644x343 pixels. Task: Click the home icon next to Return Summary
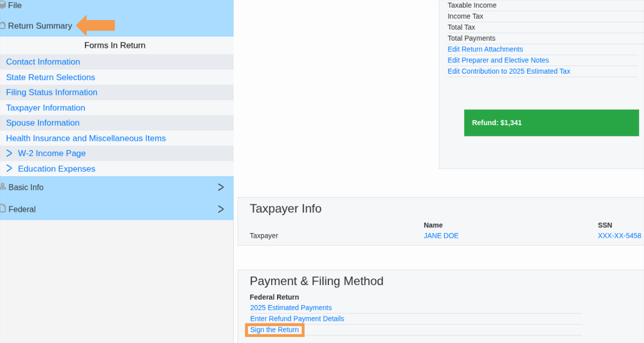tap(3, 25)
